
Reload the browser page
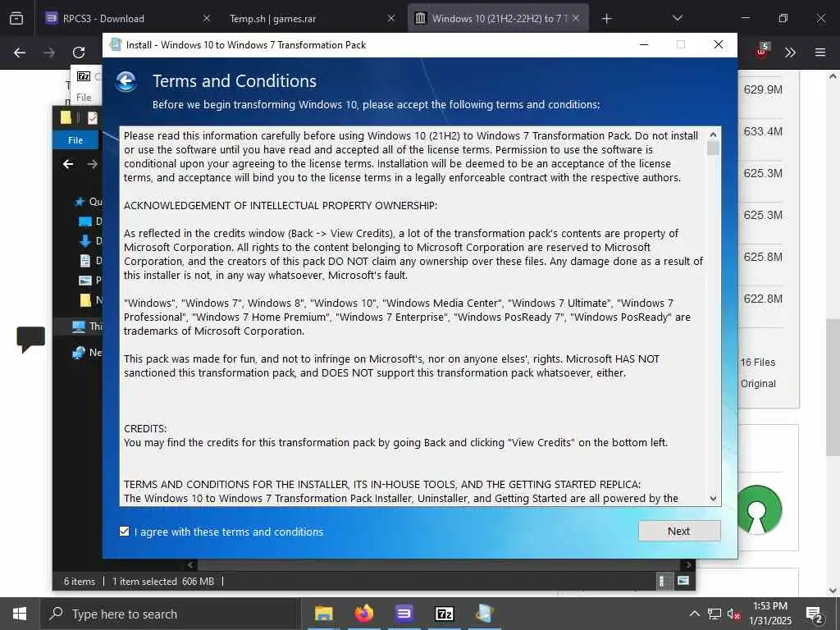(x=79, y=52)
